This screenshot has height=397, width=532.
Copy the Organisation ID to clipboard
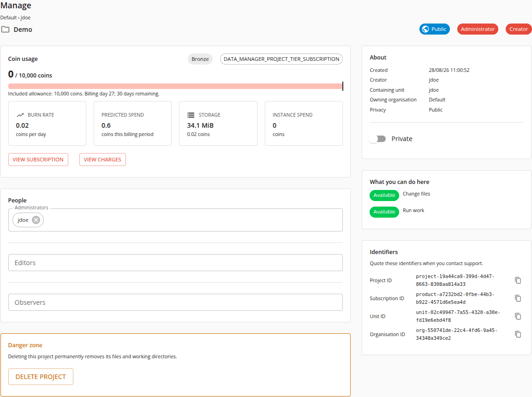518,334
